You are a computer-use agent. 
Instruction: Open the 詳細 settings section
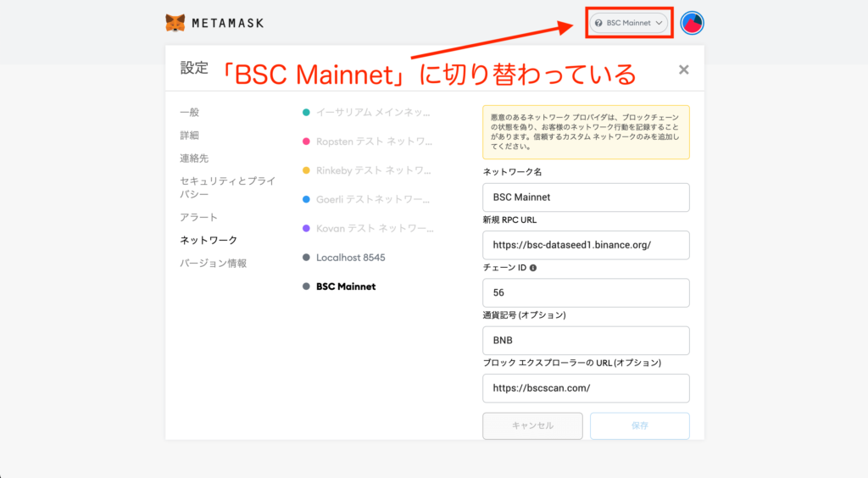click(x=189, y=136)
